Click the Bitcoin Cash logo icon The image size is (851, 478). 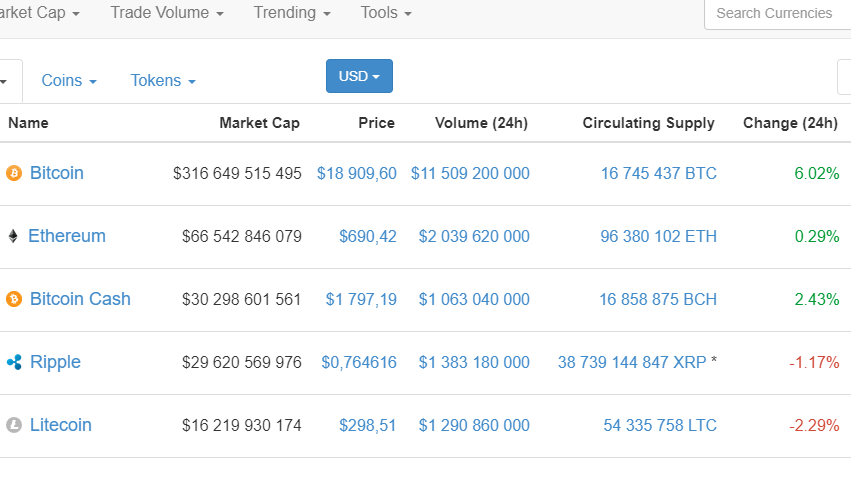tap(14, 299)
